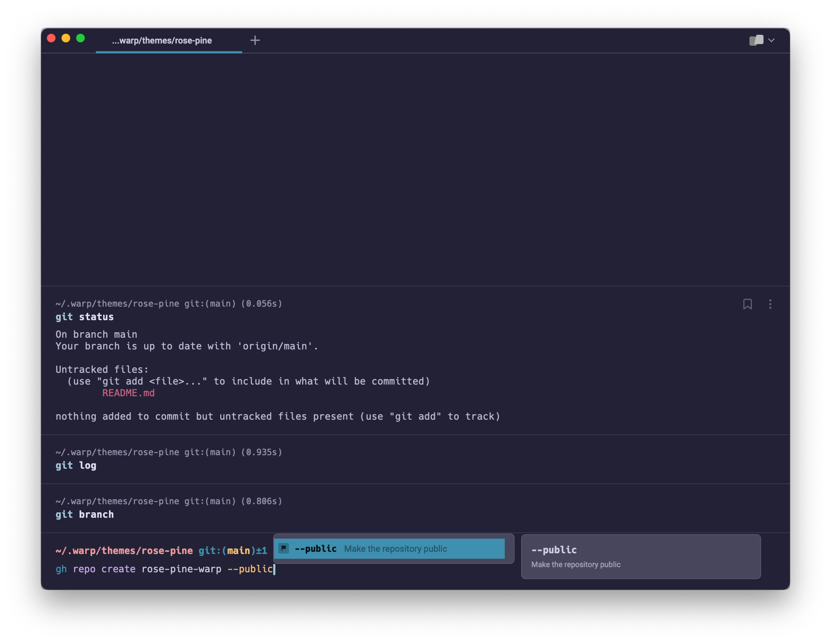
Task: Click the active prompt git:(main)±1 text
Action: click(x=233, y=550)
